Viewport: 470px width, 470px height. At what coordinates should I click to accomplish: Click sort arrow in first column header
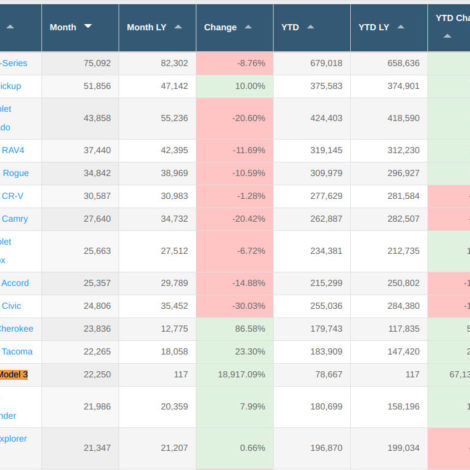coord(10,27)
